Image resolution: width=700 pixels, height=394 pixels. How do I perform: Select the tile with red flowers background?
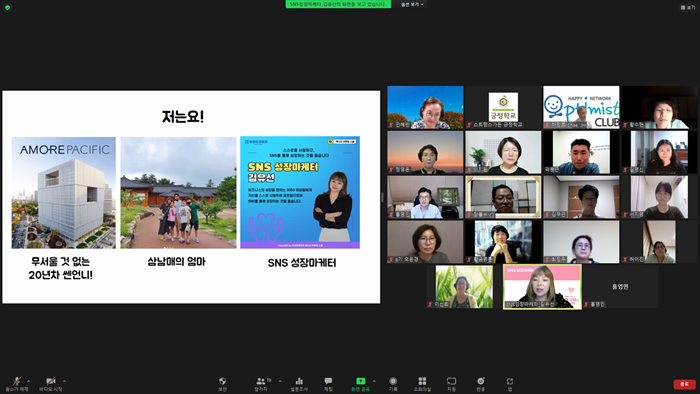point(425,107)
